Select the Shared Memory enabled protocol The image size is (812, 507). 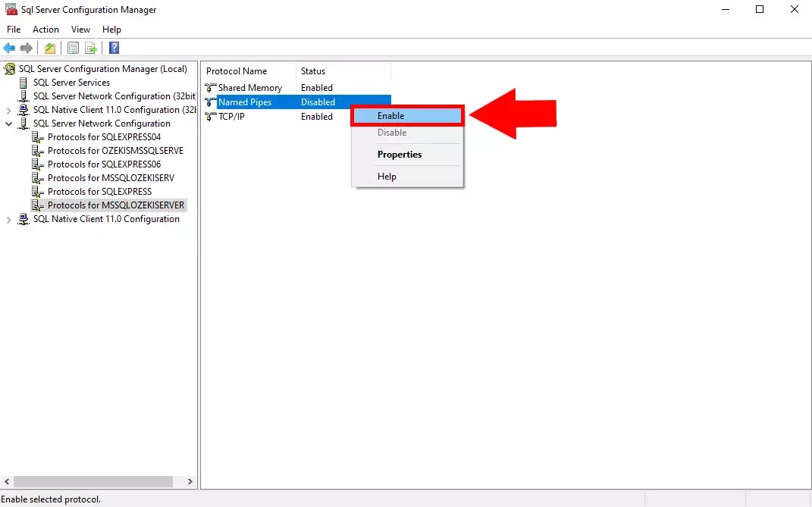pos(250,87)
